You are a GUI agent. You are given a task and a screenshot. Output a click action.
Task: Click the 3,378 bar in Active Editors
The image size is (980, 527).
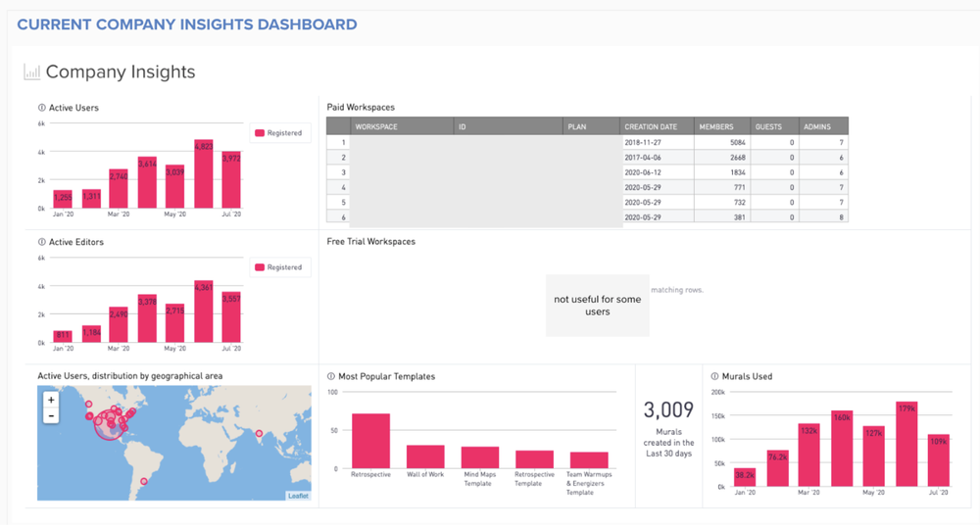(x=148, y=318)
